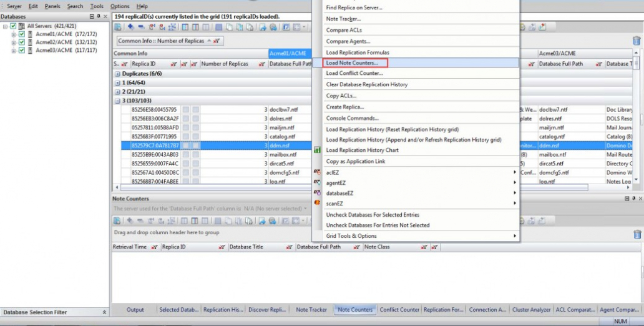
Task: Click the blue minus collapse-all icon in replica grid toolbar
Action: 141,27
